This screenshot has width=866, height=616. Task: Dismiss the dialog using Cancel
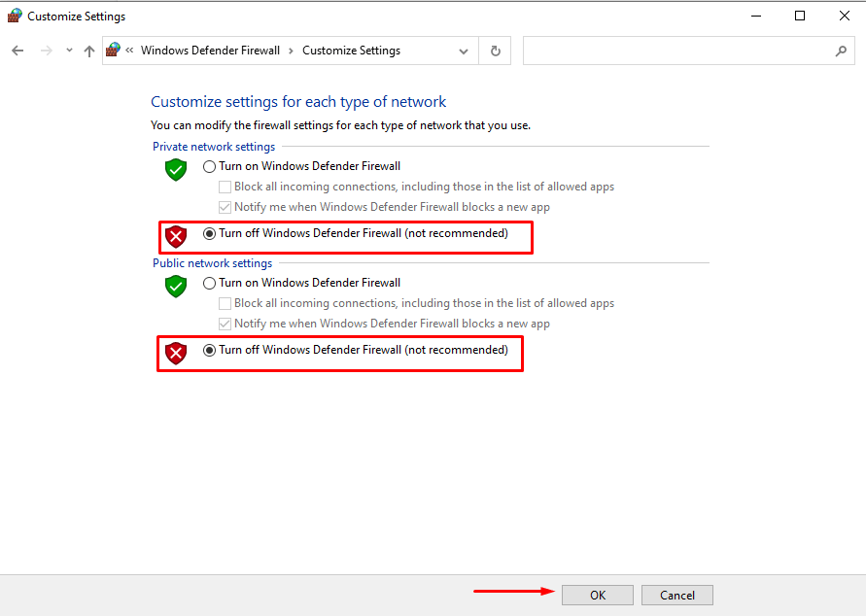[676, 594]
